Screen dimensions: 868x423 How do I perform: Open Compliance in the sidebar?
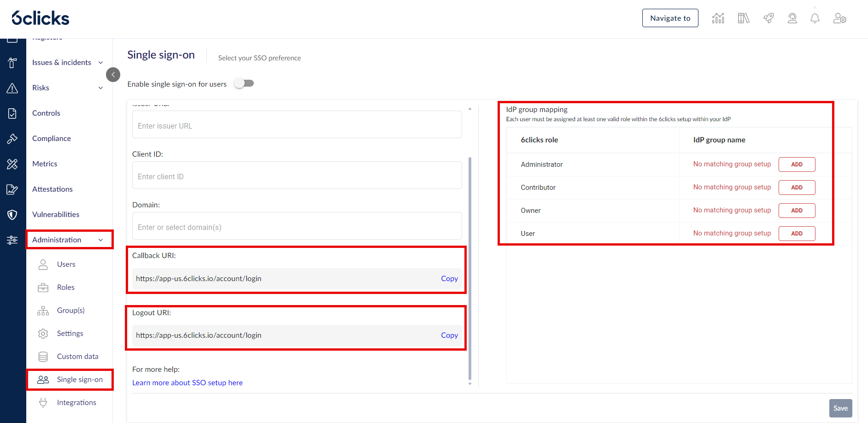point(52,139)
